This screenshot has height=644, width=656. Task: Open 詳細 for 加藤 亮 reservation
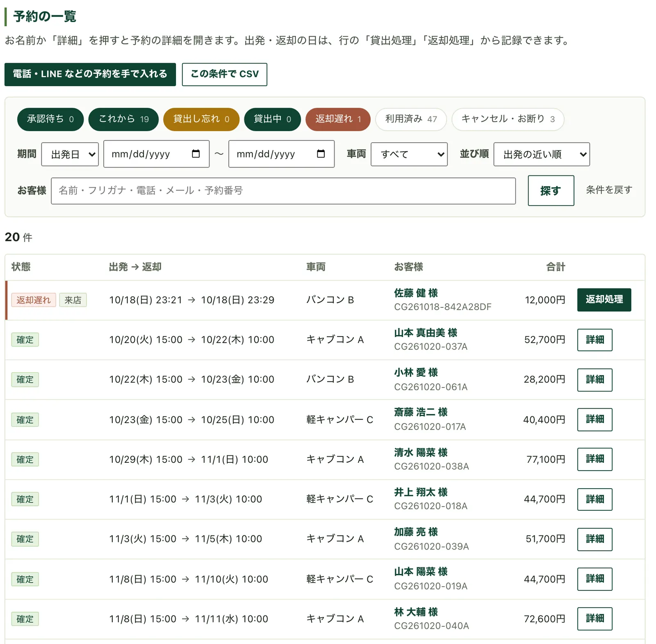[x=594, y=539]
